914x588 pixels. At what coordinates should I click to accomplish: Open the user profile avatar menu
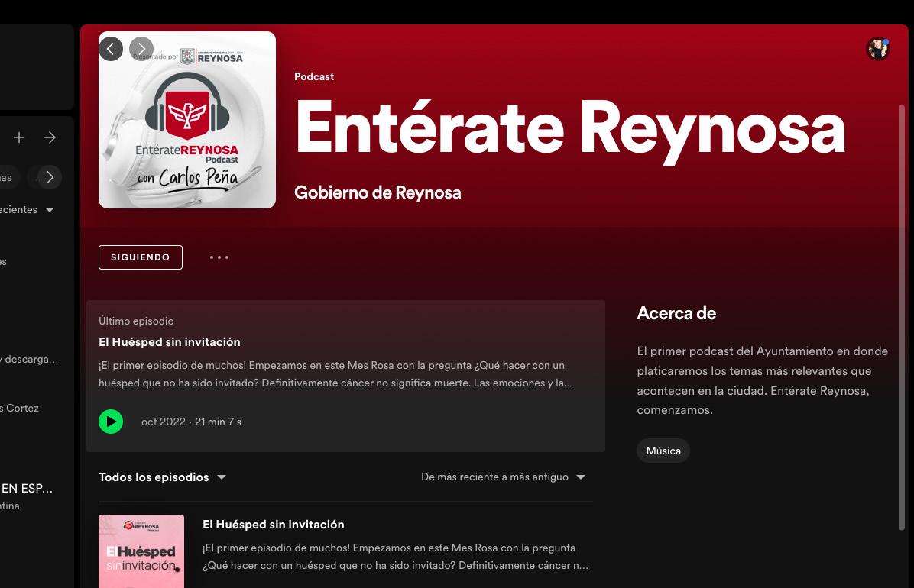tap(878, 49)
